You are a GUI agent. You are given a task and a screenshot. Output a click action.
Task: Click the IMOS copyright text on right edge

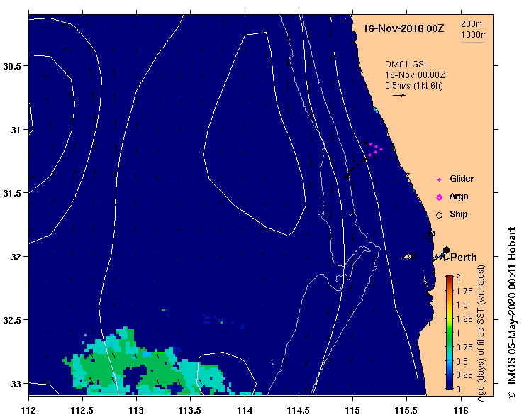(512, 313)
